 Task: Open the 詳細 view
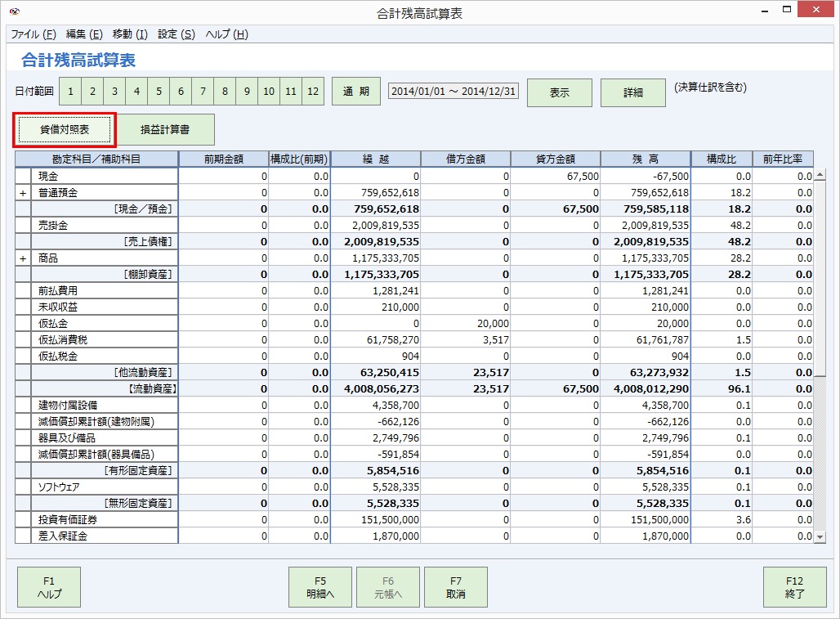(x=634, y=92)
